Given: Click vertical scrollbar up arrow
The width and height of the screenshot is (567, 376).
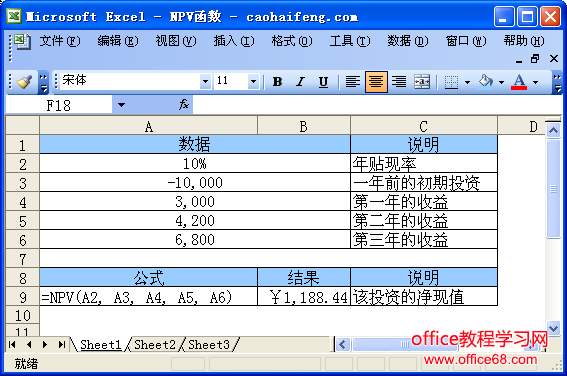Looking at the screenshot, I should coord(553,130).
